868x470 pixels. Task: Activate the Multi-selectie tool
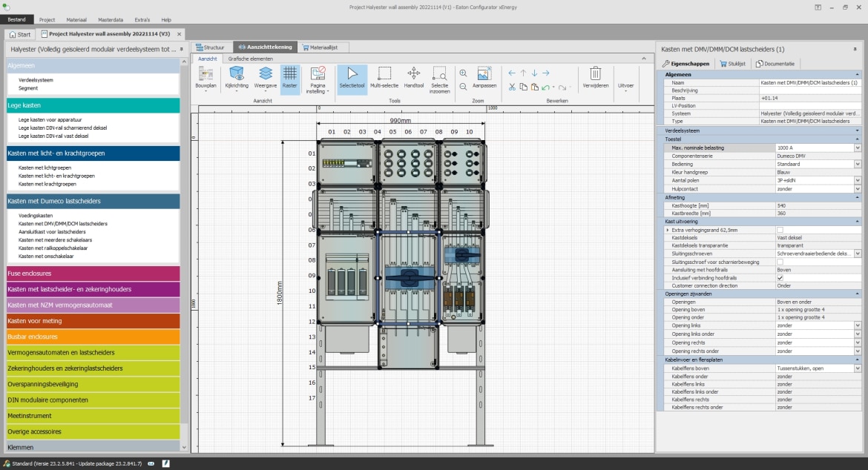click(x=384, y=77)
